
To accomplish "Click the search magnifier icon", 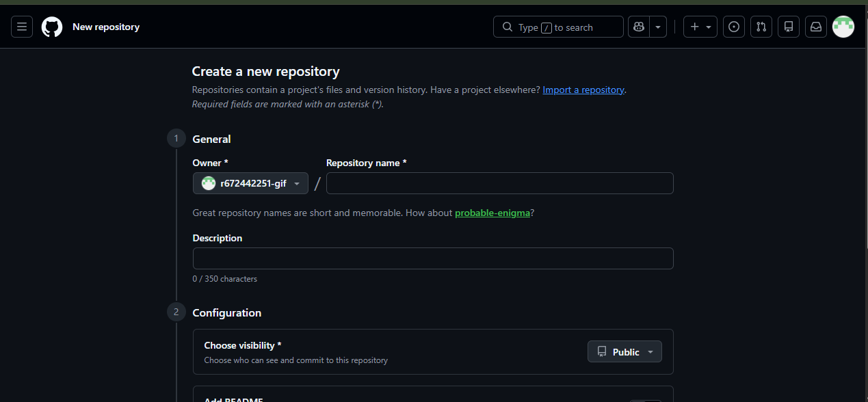I will tap(508, 27).
